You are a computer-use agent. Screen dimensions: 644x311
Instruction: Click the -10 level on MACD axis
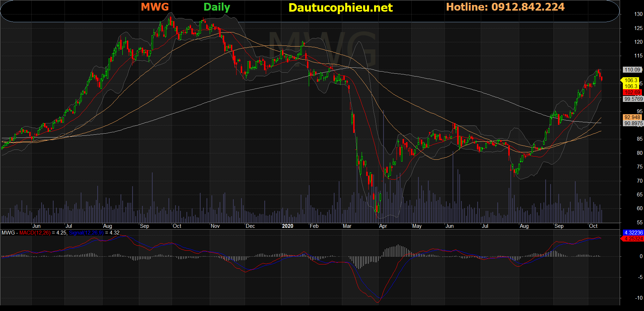click(x=639, y=298)
